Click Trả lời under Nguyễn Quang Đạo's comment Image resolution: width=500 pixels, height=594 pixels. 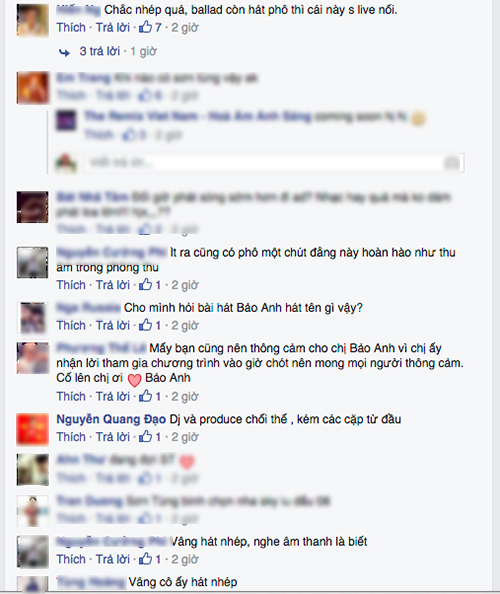pyautogui.click(x=112, y=437)
